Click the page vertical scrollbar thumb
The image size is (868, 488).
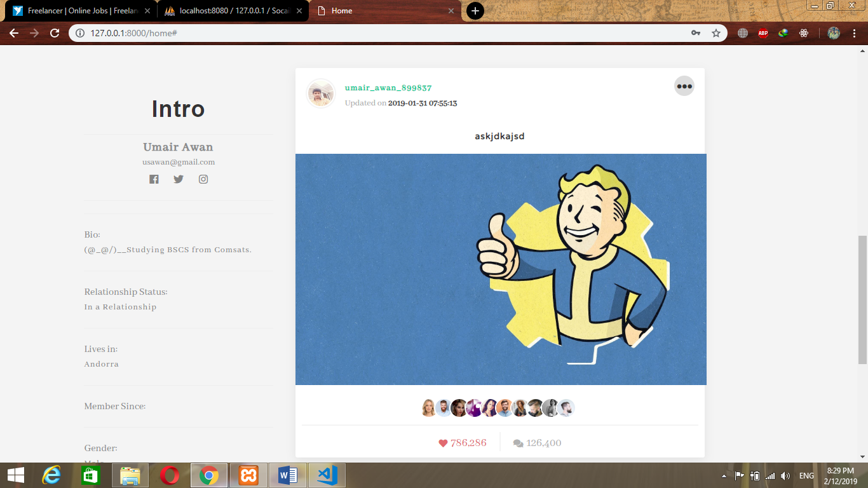pyautogui.click(x=862, y=299)
